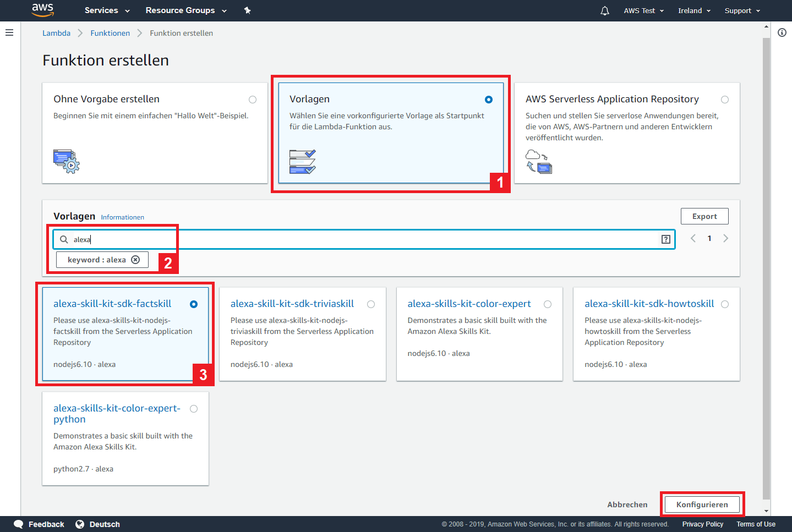Open the AWS Test account dropdown

coord(644,10)
